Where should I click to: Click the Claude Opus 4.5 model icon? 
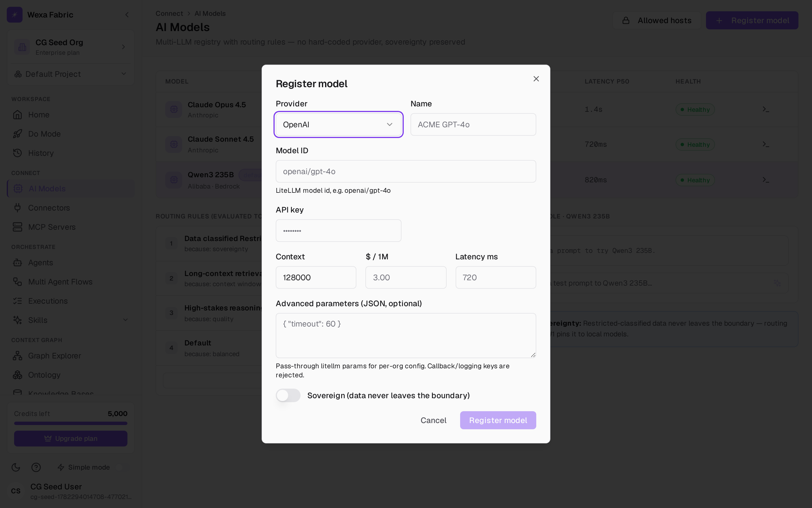click(x=174, y=109)
